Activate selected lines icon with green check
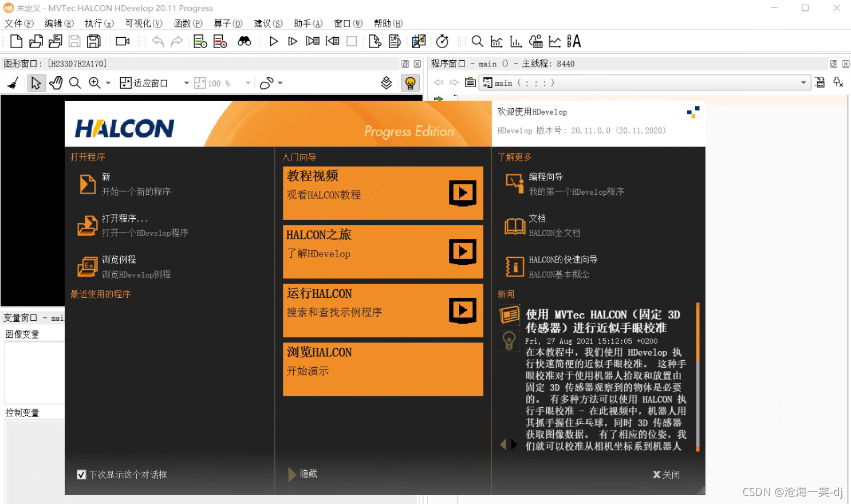The width and height of the screenshot is (851, 504). 200,41
